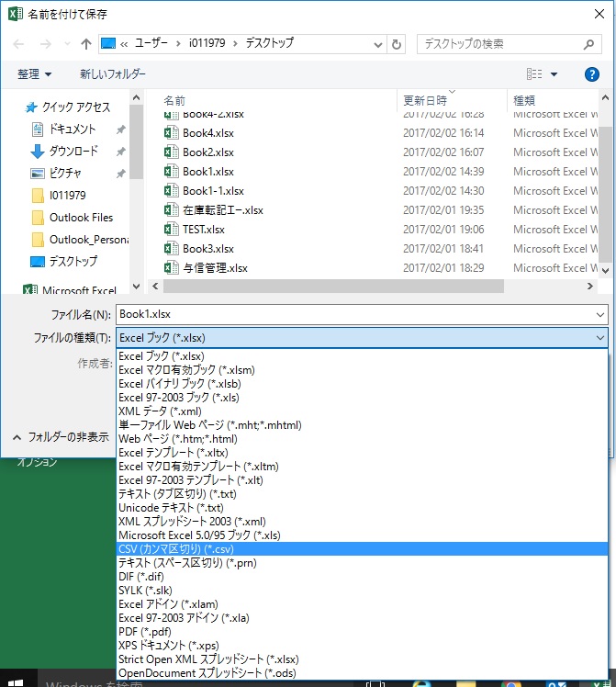Click the back navigation arrow
This screenshot has width=616, height=687.
(x=18, y=44)
